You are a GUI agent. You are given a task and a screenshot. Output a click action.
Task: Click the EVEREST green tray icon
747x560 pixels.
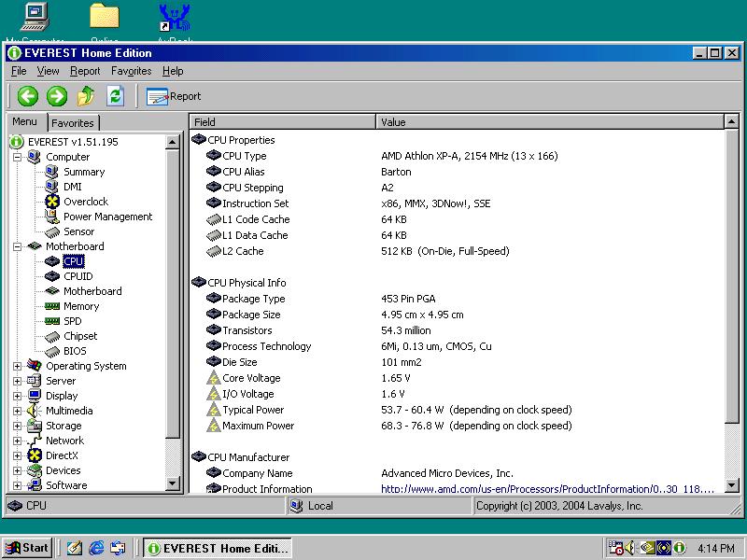679,548
